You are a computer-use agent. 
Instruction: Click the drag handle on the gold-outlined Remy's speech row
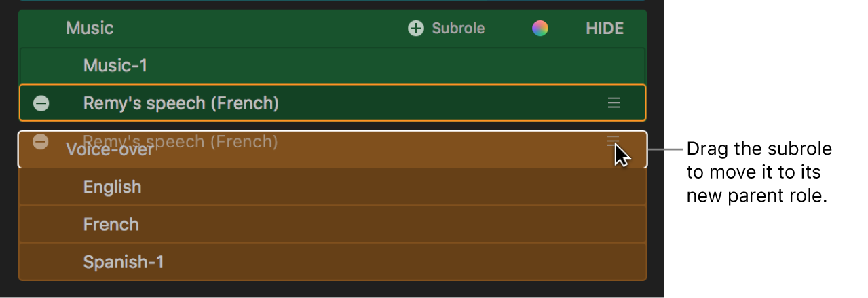(x=614, y=103)
